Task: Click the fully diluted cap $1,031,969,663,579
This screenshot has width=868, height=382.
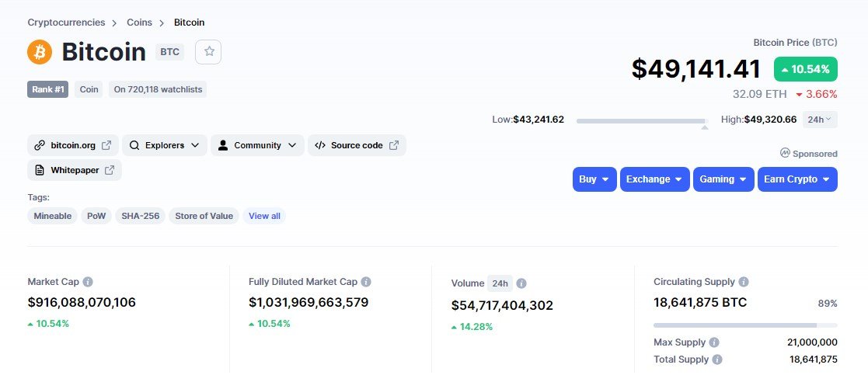Action: pos(309,302)
